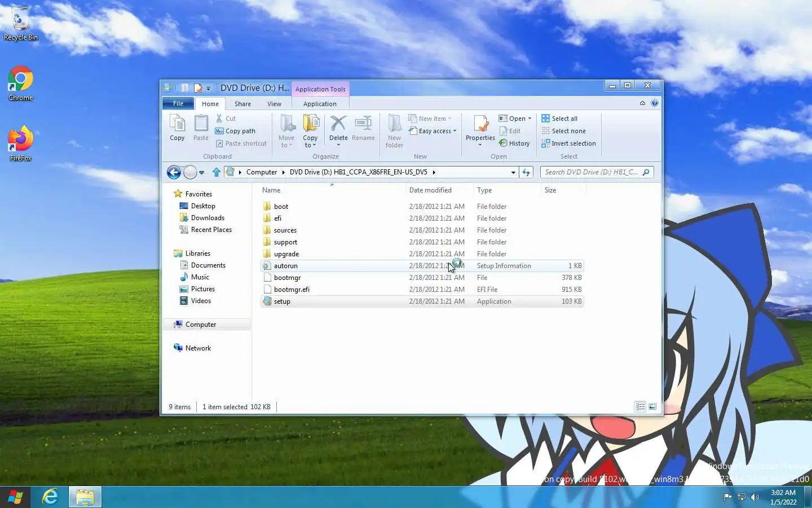Open the recent locations dropdown arrow

coord(201,173)
